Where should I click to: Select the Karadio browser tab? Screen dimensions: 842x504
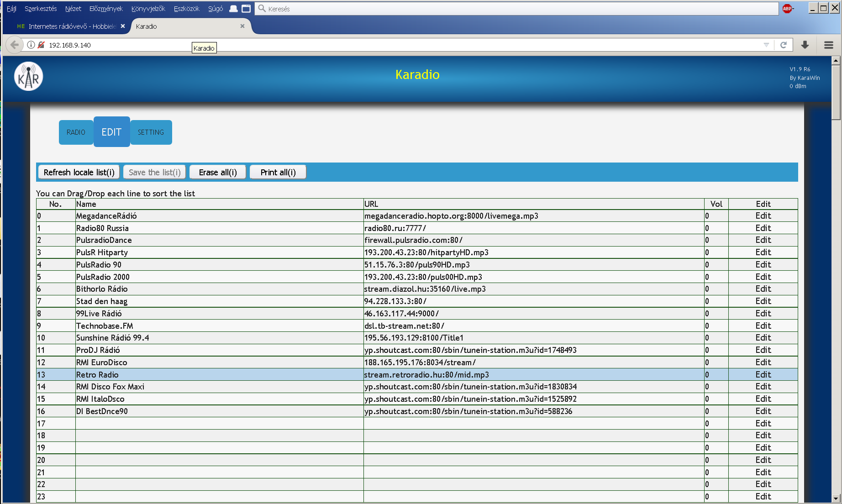click(x=191, y=26)
